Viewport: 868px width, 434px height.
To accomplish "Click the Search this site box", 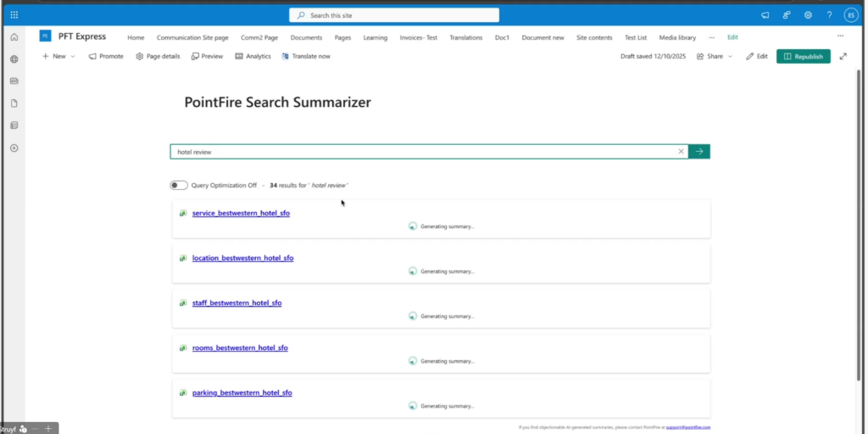I will (394, 15).
